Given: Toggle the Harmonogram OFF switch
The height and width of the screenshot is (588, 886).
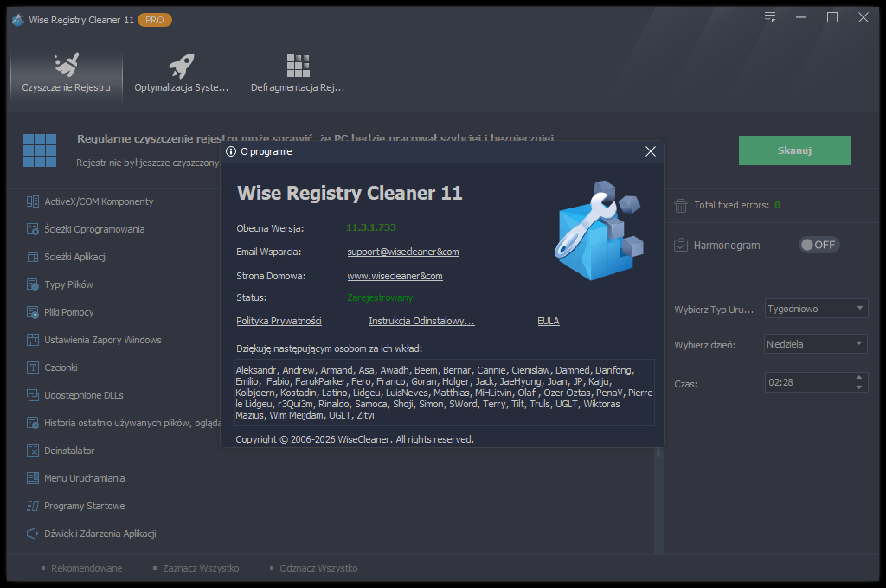Looking at the screenshot, I should click(x=819, y=245).
